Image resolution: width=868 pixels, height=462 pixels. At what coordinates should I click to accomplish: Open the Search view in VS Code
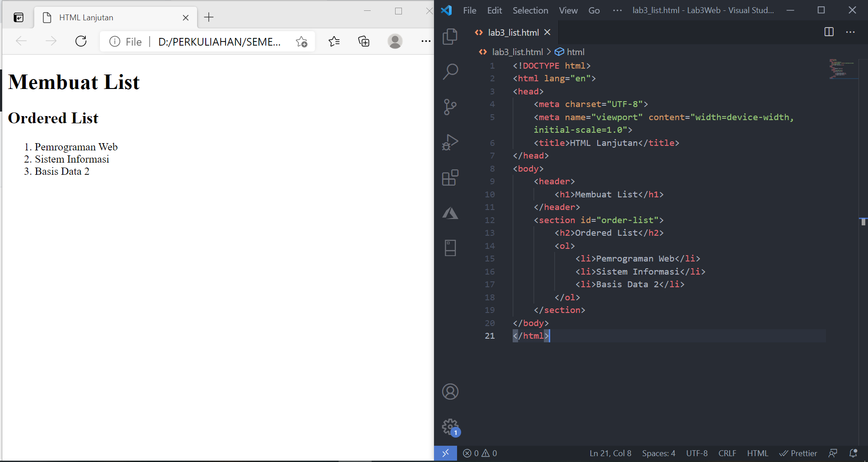[x=450, y=71]
